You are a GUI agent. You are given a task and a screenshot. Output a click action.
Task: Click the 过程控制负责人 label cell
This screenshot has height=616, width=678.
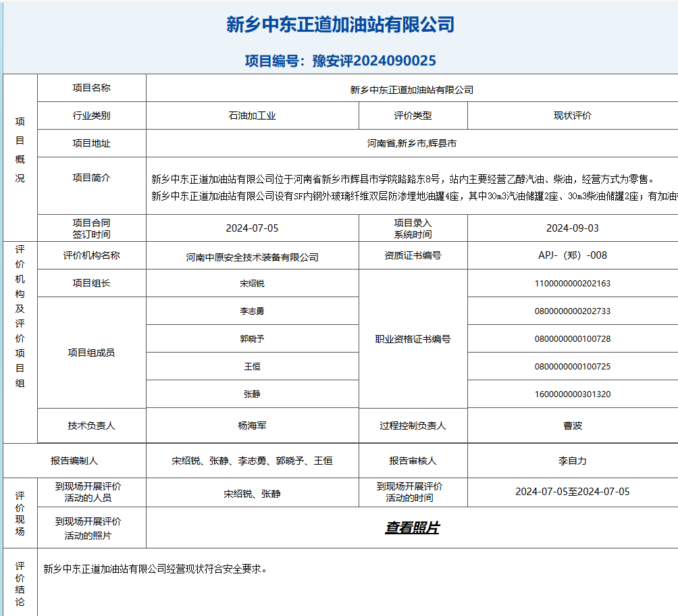(x=413, y=426)
